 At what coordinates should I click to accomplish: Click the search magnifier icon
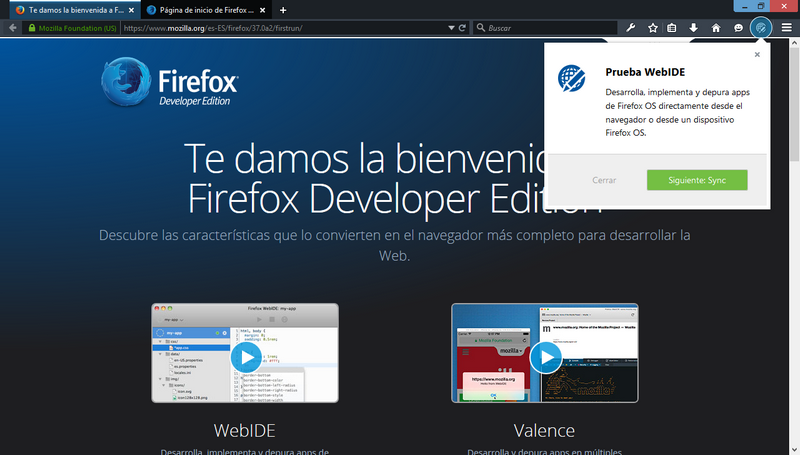pos(481,28)
